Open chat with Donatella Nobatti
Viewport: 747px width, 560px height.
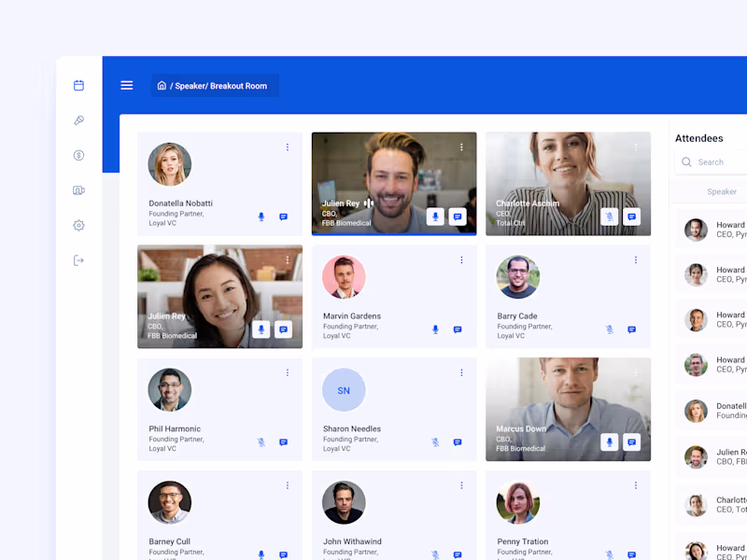(x=284, y=217)
